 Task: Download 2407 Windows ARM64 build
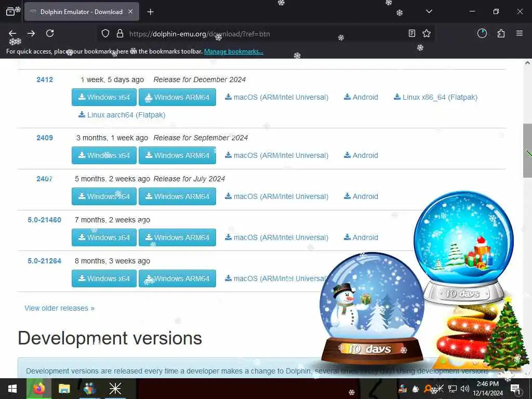coord(178,196)
